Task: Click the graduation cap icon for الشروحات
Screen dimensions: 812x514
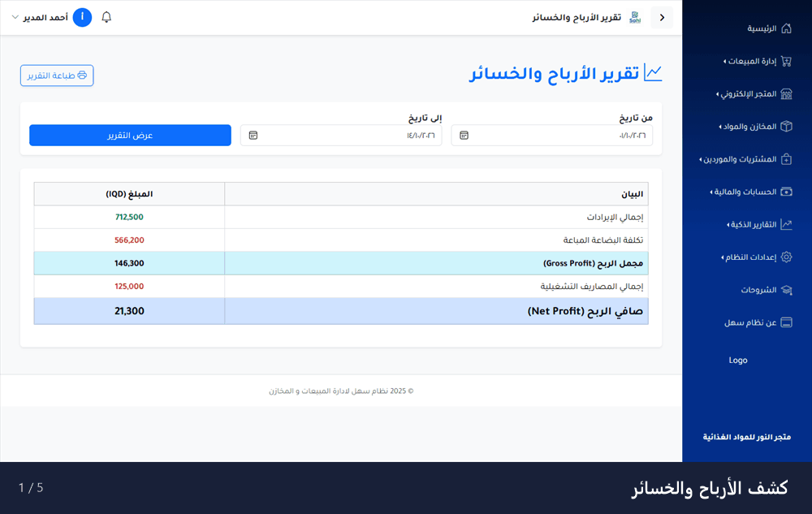Action: (x=786, y=290)
